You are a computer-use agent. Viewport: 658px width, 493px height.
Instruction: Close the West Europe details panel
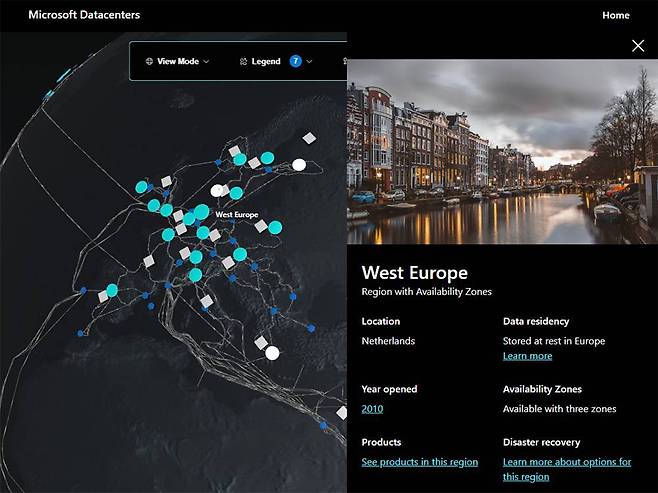[638, 45]
